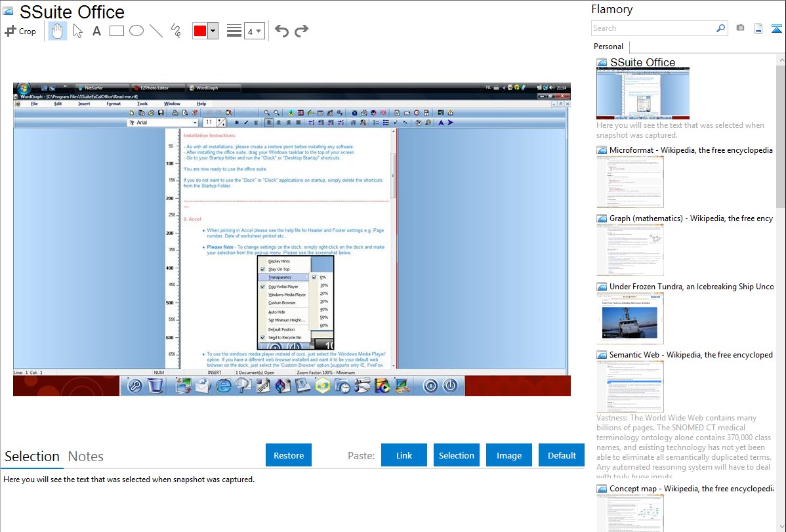
Task: Open the annotation color dropdown arrow
Action: 213,31
